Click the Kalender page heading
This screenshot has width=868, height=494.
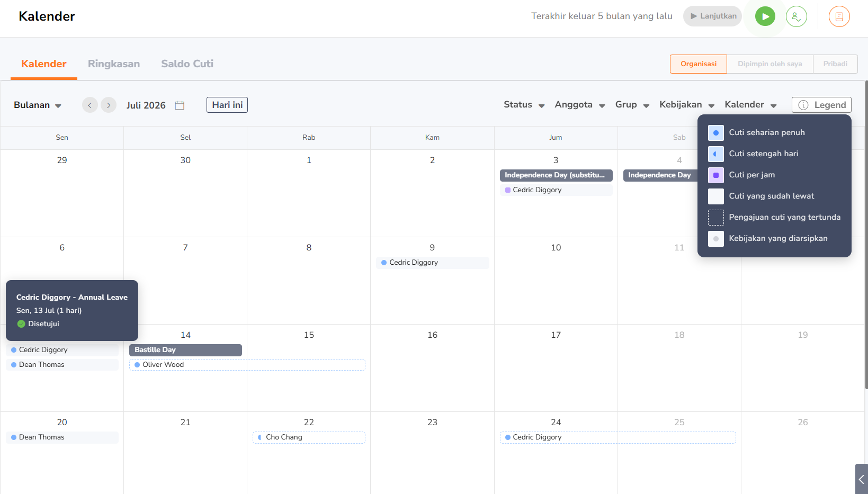(x=47, y=16)
